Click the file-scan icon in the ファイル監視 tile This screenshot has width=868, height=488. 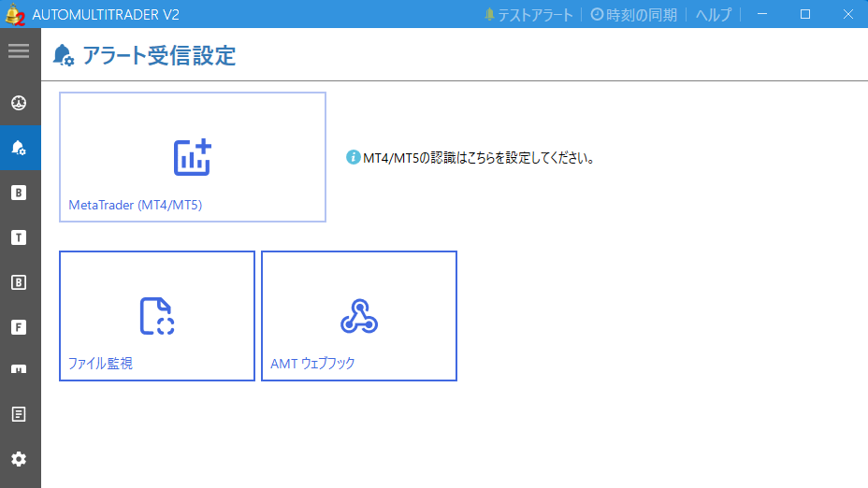click(157, 316)
